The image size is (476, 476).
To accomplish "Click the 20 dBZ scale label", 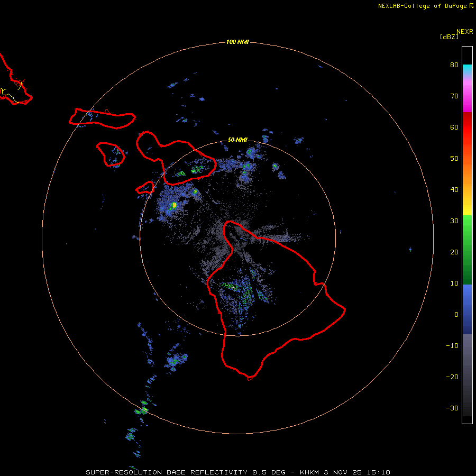I will click(x=454, y=252).
